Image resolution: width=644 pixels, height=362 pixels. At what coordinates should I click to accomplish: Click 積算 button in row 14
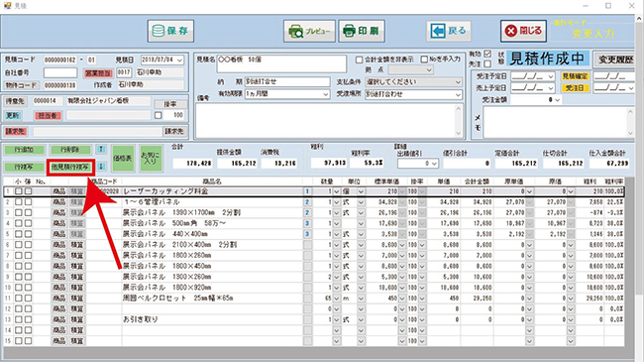point(77,330)
